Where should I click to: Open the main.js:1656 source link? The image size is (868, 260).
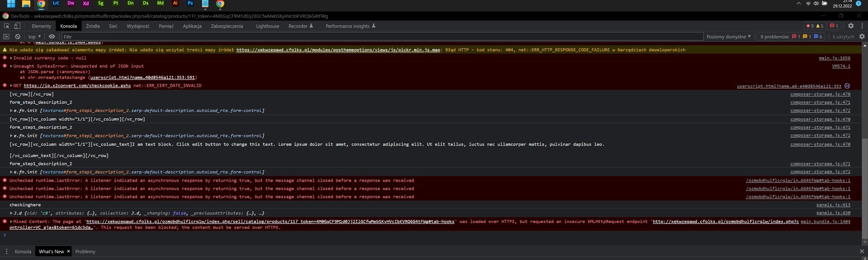pos(834,58)
